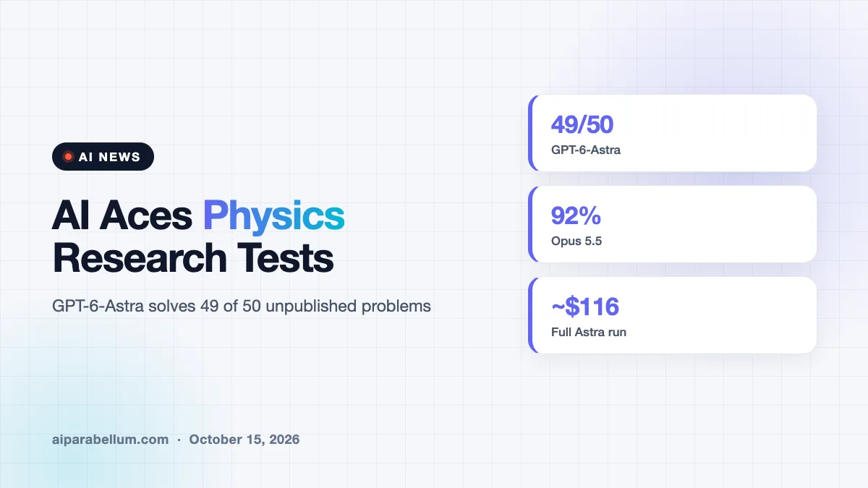Click the red dot in AI NEWS badge

coord(68,156)
